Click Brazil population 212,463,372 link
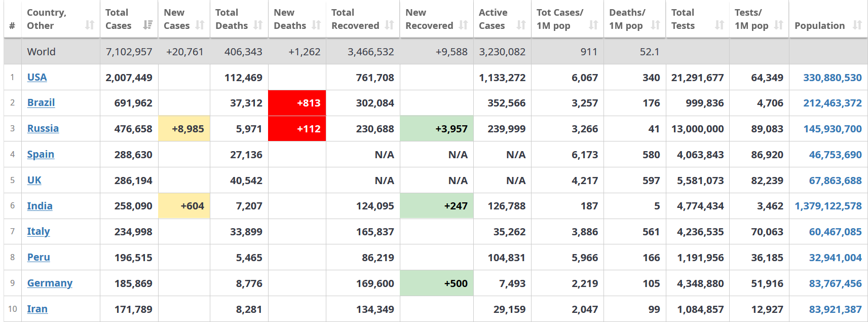The height and width of the screenshot is (322, 868). (833, 103)
